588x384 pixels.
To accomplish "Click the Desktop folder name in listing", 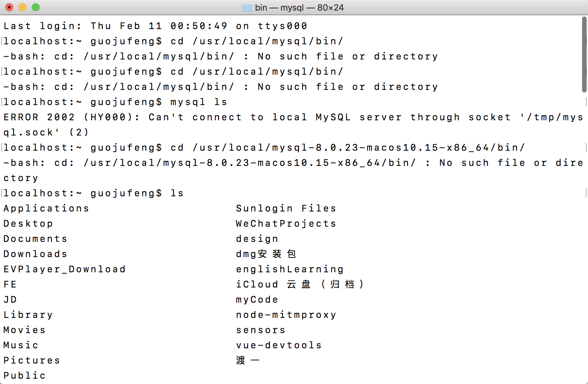I will point(28,224).
